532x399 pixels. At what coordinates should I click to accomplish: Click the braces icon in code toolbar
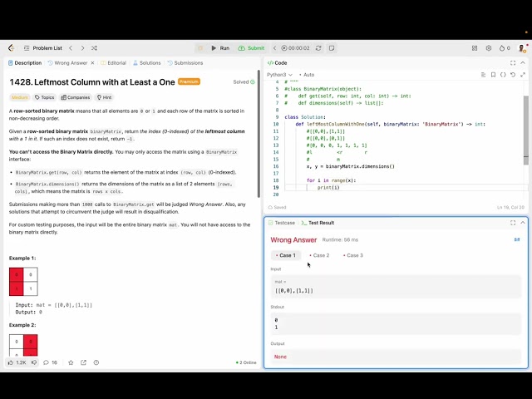tap(503, 75)
